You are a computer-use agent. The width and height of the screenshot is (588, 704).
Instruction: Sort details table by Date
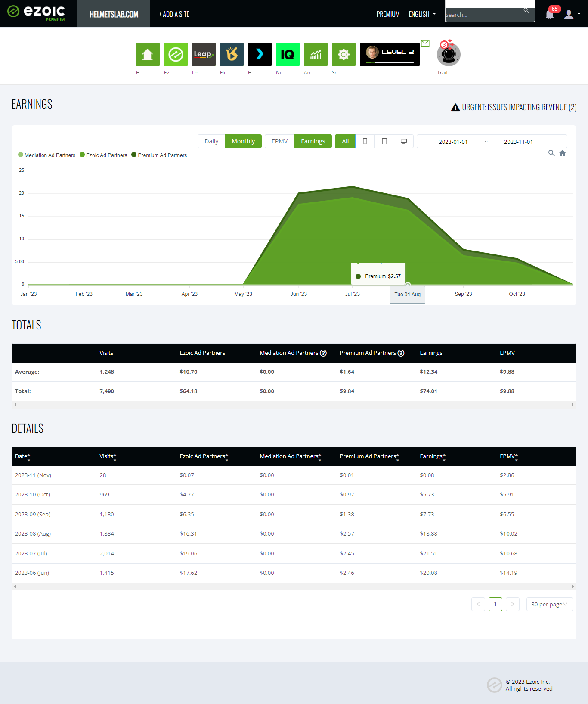coord(23,456)
